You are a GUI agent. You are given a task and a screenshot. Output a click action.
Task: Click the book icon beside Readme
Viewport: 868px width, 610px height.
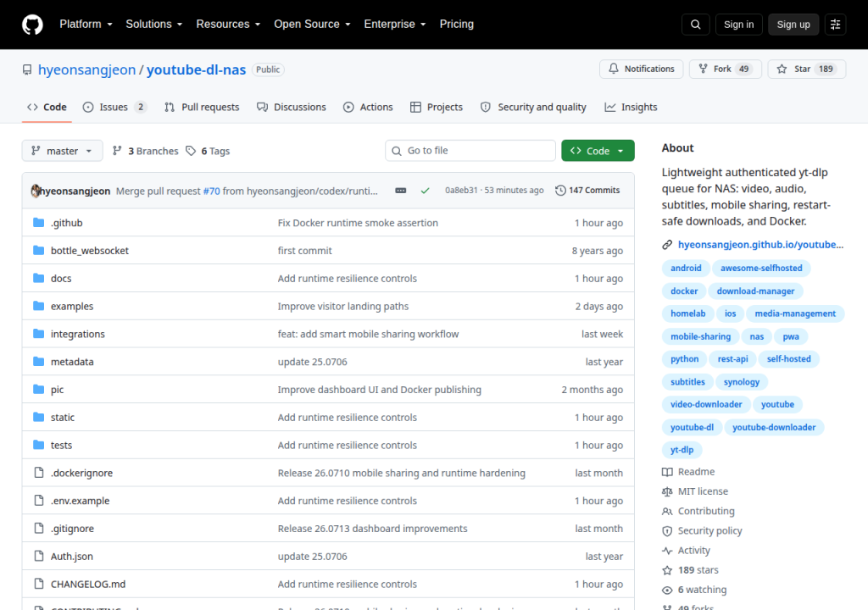coord(667,472)
